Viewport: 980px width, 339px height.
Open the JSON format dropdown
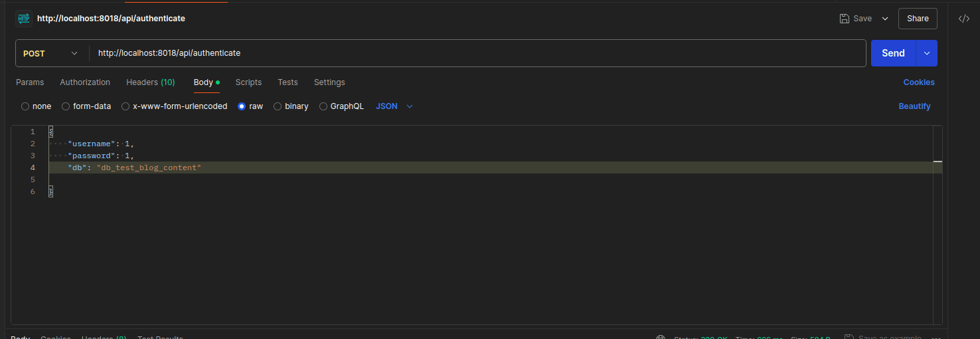point(394,106)
